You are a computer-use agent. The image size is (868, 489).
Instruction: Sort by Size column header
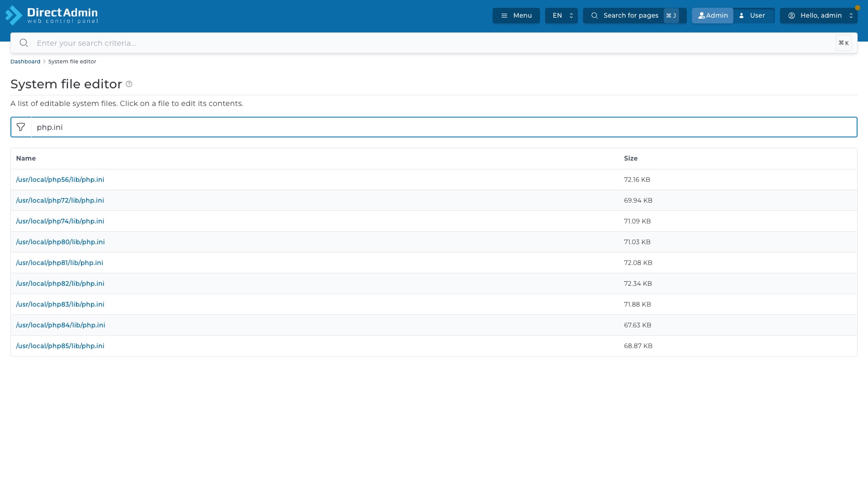click(x=631, y=158)
